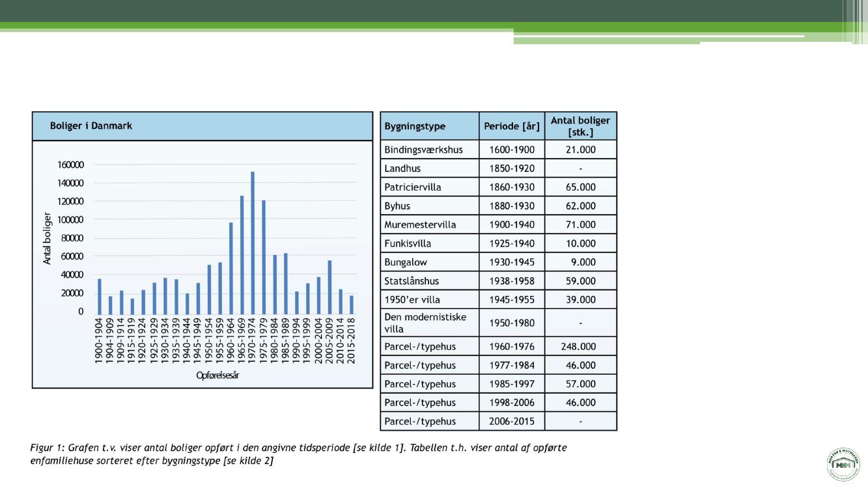Select the value "59.000" for Statslånshus
Image resolution: width=868 pixels, height=488 pixels.
(580, 281)
